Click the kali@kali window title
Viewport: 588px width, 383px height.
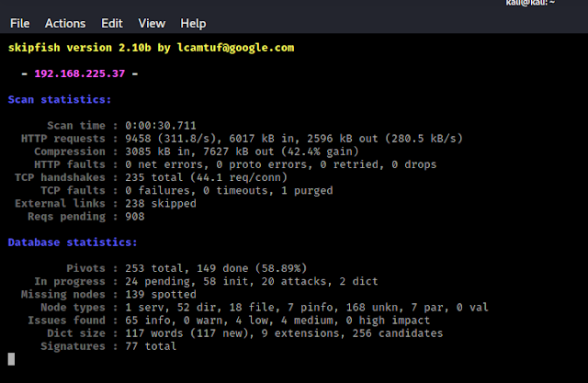tap(530, 3)
